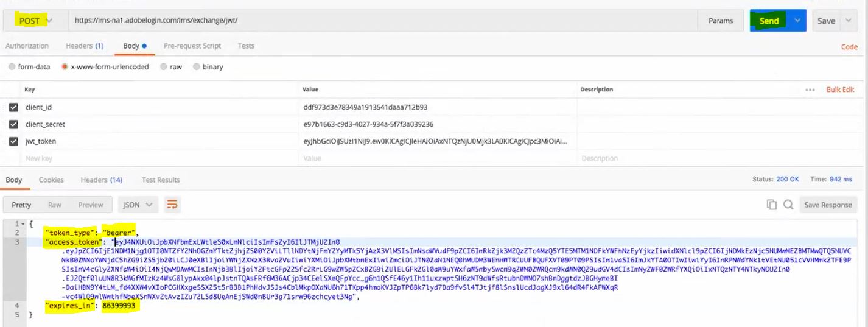Screen dimensions: 868x327
Task: Open the response Cookies tab
Action: click(x=51, y=180)
